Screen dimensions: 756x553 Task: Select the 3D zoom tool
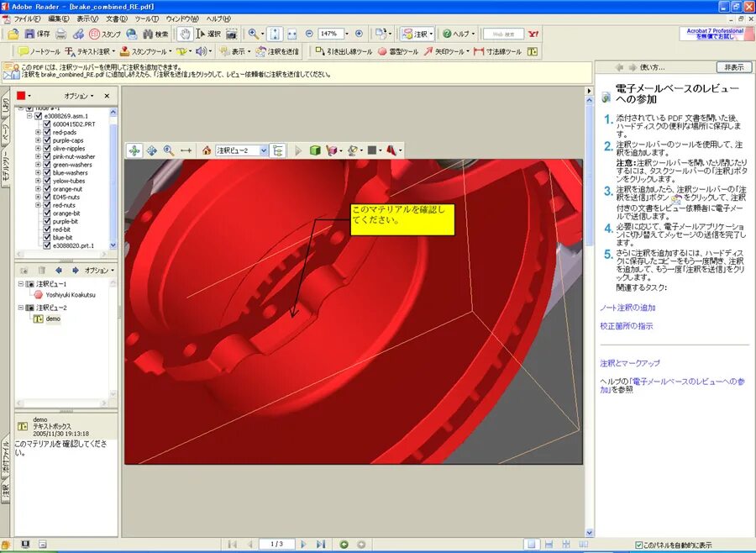[x=169, y=150]
